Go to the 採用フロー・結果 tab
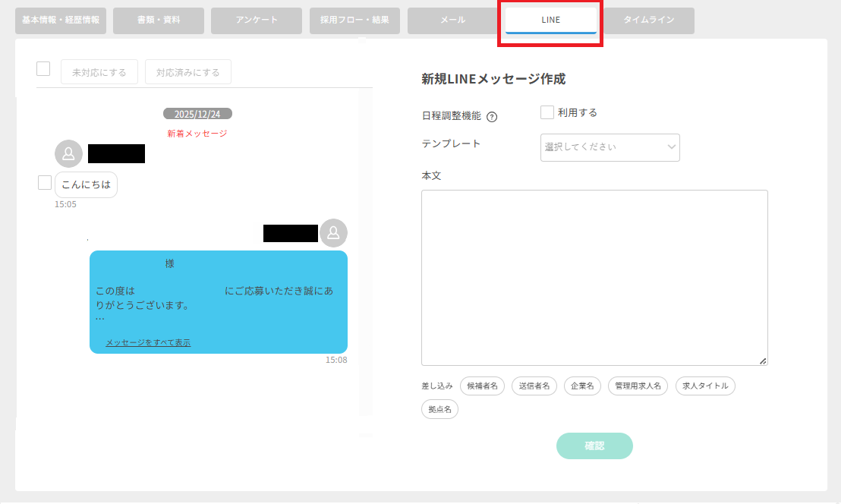This screenshot has width=841, height=504. click(x=354, y=20)
